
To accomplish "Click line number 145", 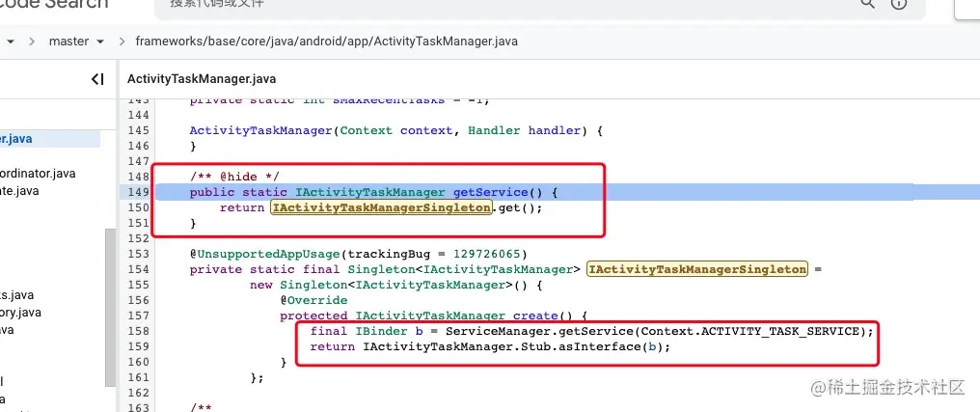I will pos(138,130).
